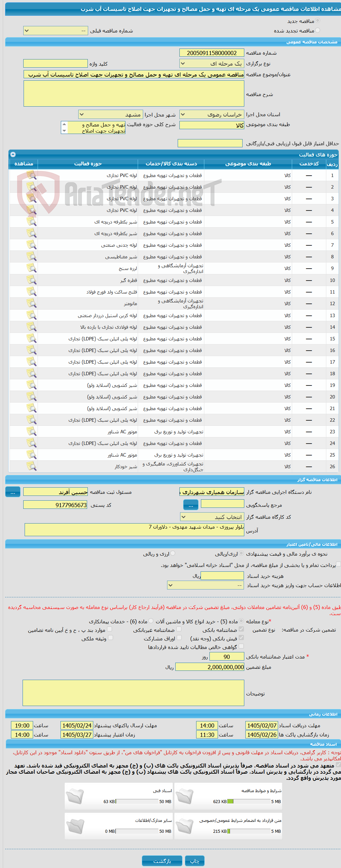
Task: Toggle bank guarantee checkbox (ضمانتنامه بانکی)
Action: 242,629
